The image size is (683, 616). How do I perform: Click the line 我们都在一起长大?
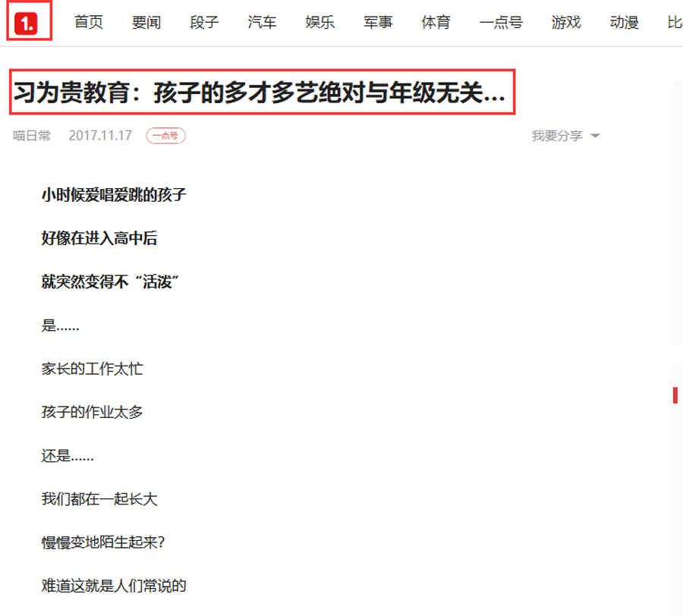[99, 499]
